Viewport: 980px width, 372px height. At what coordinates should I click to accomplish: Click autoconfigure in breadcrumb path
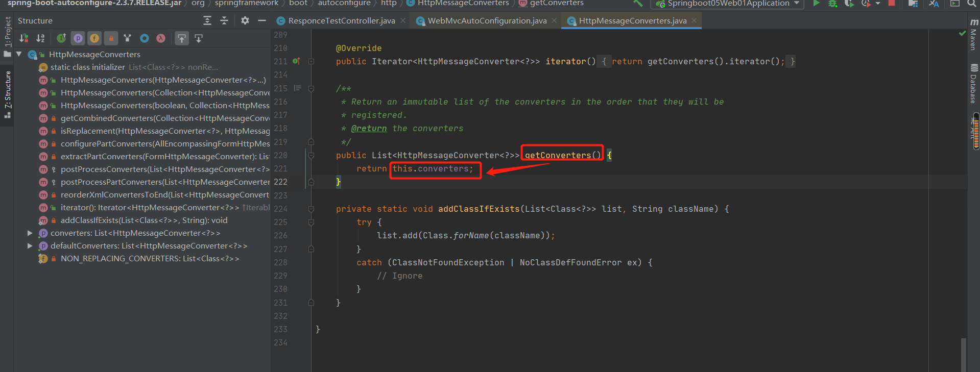point(344,3)
